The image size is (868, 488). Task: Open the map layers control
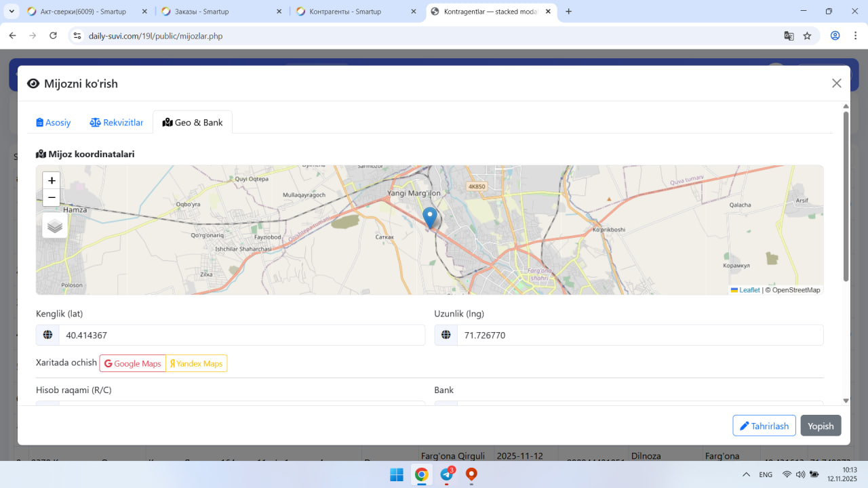point(55,226)
